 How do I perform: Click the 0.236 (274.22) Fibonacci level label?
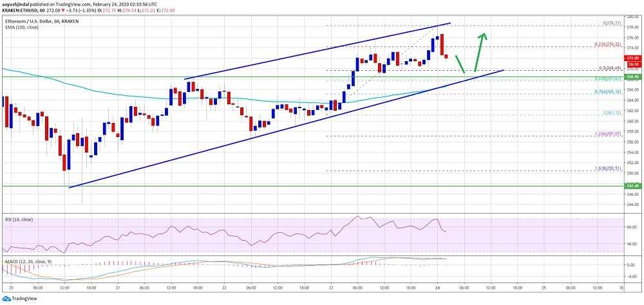[606, 45]
